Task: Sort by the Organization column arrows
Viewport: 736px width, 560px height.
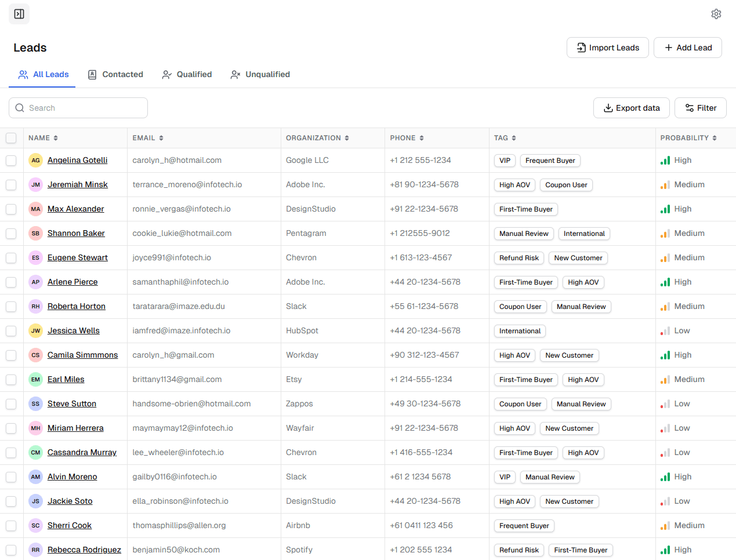Action: click(x=347, y=138)
